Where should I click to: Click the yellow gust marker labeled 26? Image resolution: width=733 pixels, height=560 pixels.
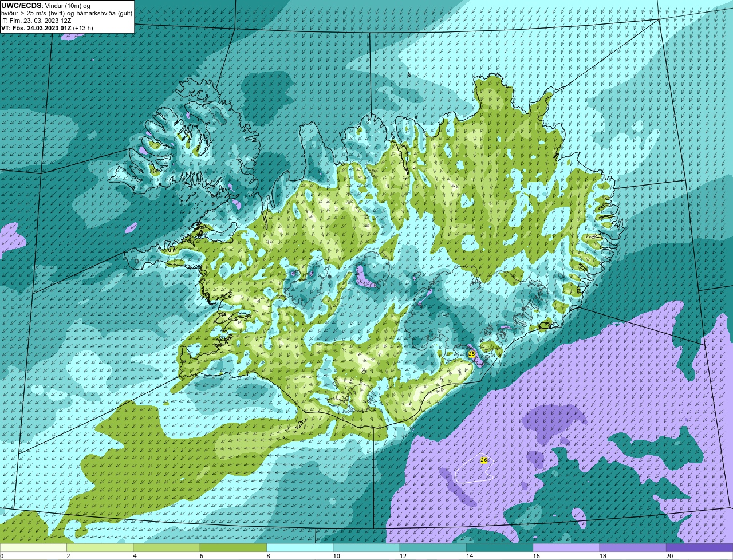click(484, 460)
